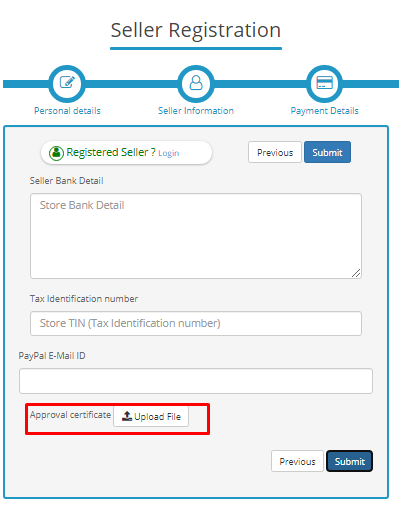Screen dimensions: 407x530
Task: Click the Approval certificate label
Action: (x=70, y=415)
